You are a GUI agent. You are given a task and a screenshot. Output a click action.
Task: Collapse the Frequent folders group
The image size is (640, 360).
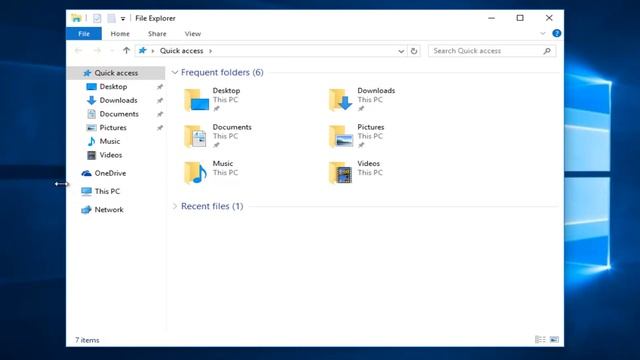(x=175, y=73)
